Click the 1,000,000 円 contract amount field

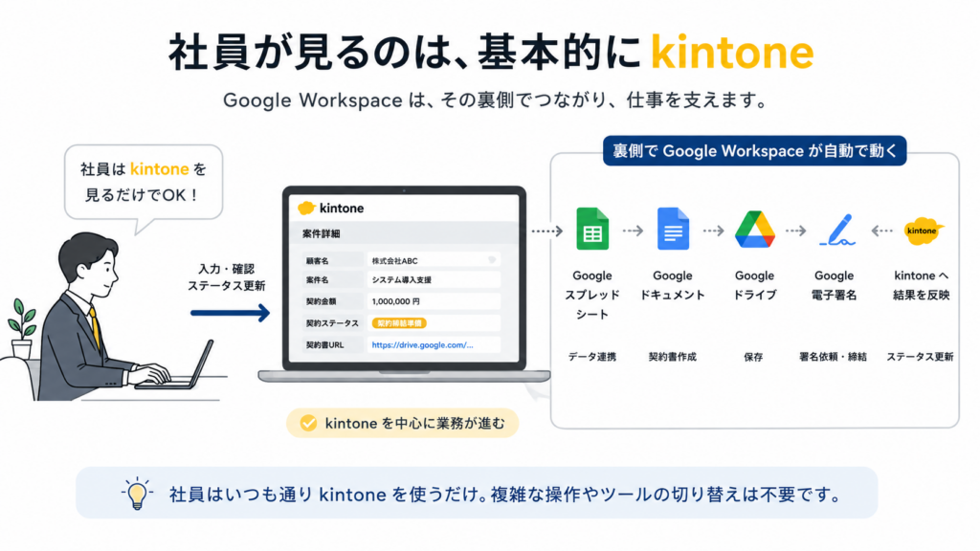(434, 301)
